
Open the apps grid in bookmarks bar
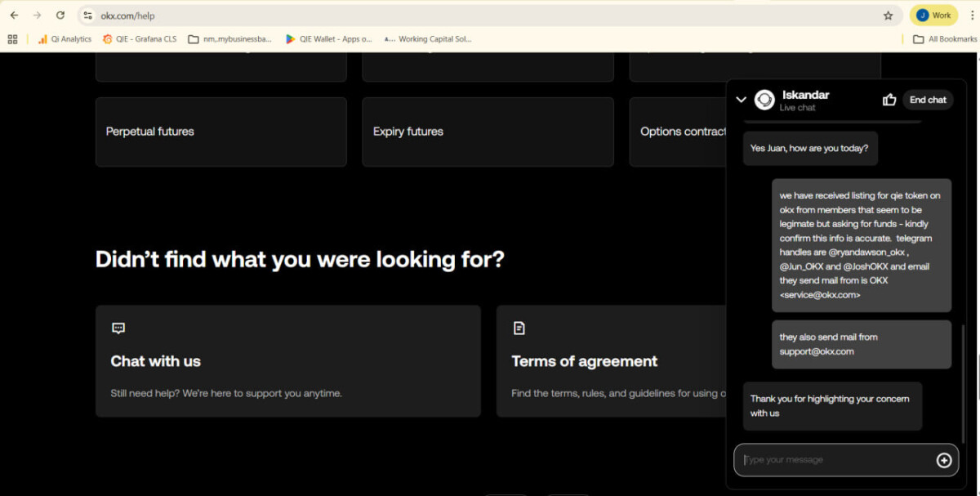[12, 38]
